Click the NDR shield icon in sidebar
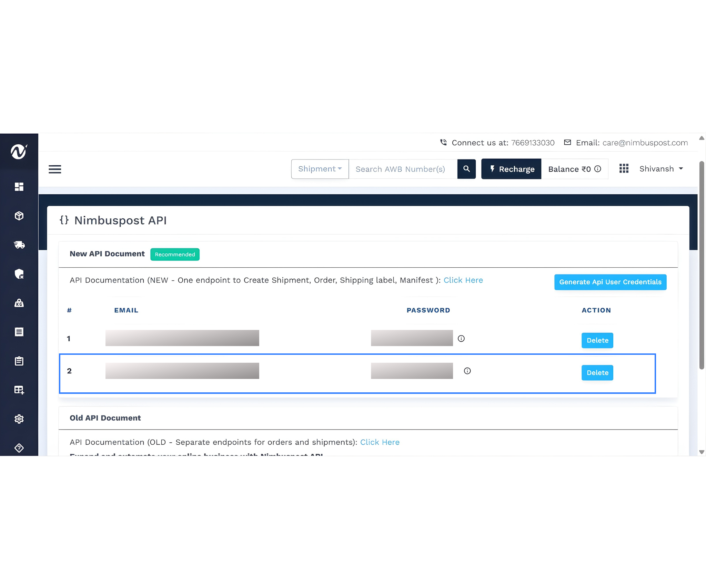Viewport: 706px width, 588px height. pyautogui.click(x=19, y=274)
